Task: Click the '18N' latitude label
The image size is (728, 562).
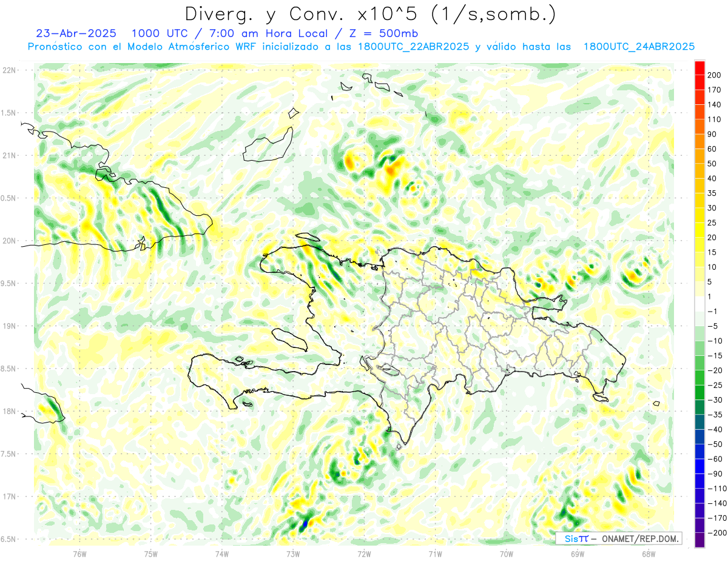Action: coord(8,411)
